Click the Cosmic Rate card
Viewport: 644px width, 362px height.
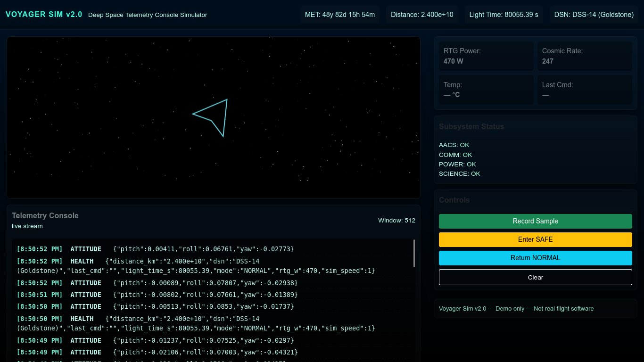click(x=585, y=56)
